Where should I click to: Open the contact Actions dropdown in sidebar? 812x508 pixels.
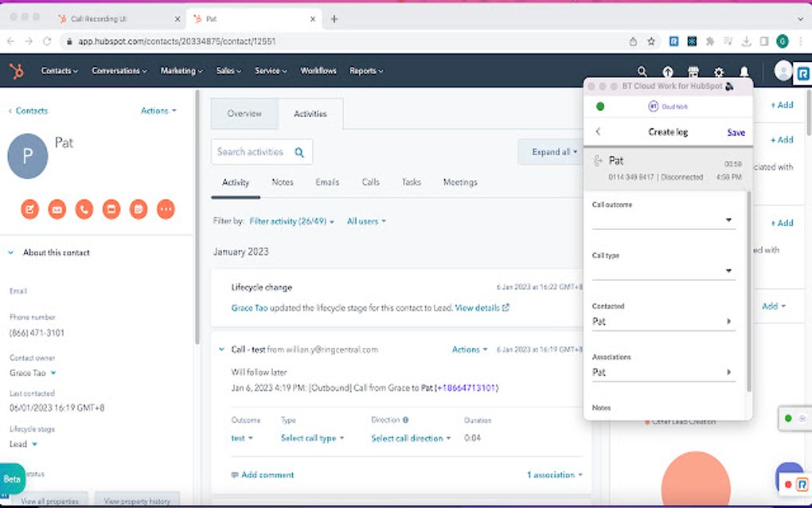point(158,111)
